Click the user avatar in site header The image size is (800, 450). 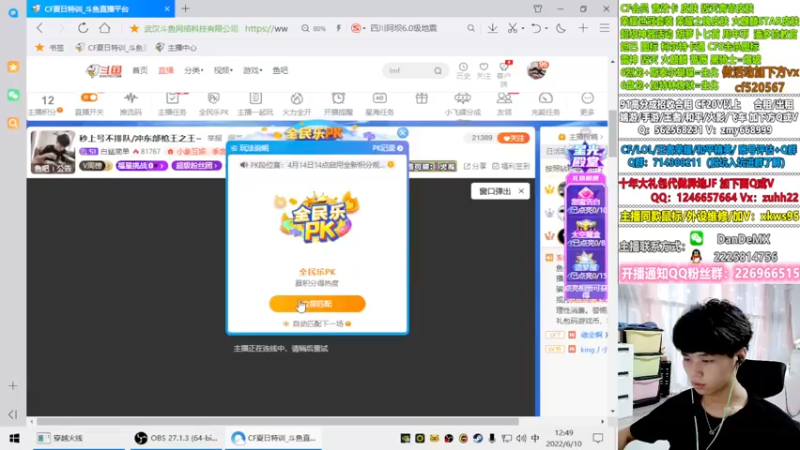click(x=536, y=70)
